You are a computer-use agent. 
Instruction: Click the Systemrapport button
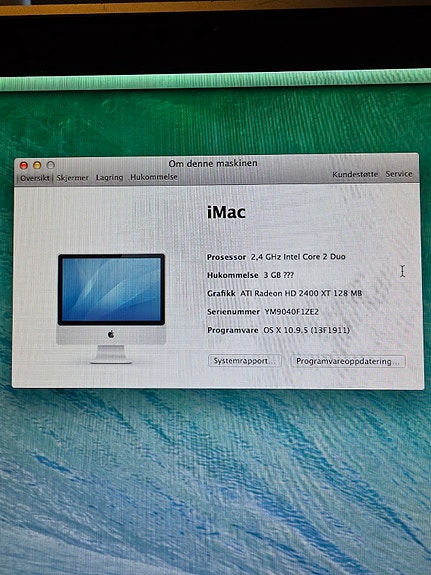(245, 360)
